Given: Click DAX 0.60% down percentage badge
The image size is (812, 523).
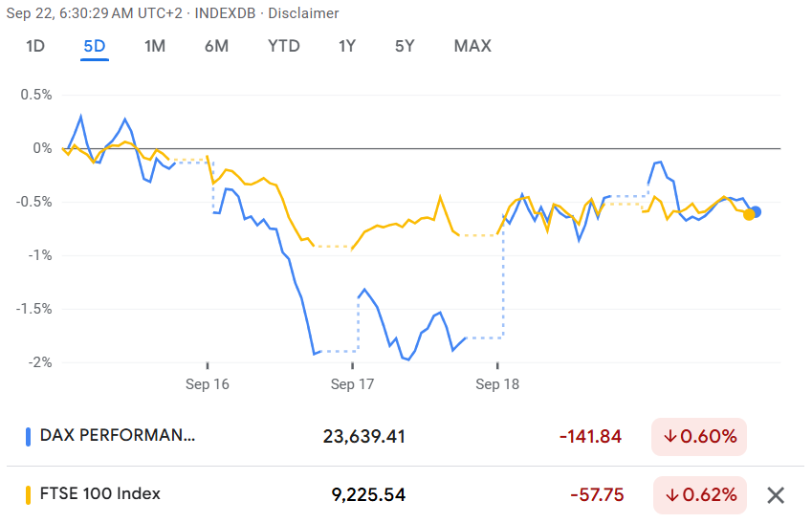Looking at the screenshot, I should pos(699,437).
